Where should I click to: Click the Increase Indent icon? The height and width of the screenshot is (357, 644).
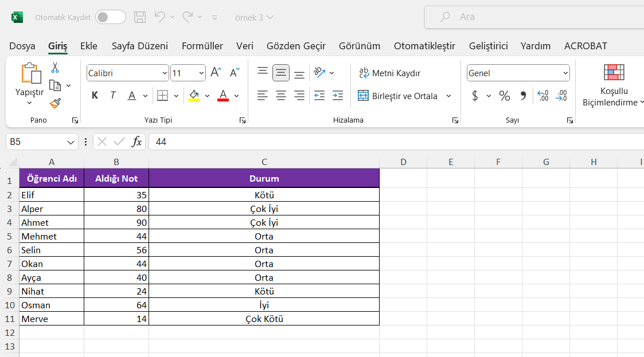point(338,96)
